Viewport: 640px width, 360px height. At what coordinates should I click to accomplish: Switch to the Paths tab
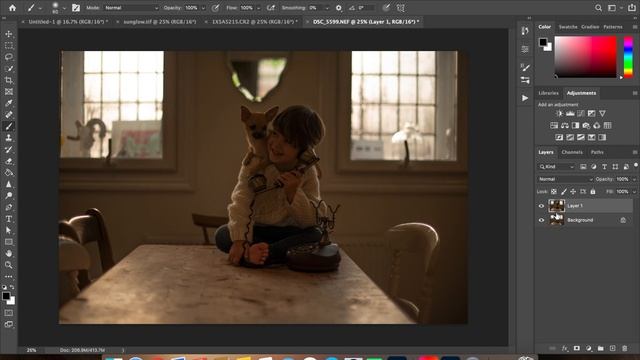(x=597, y=152)
